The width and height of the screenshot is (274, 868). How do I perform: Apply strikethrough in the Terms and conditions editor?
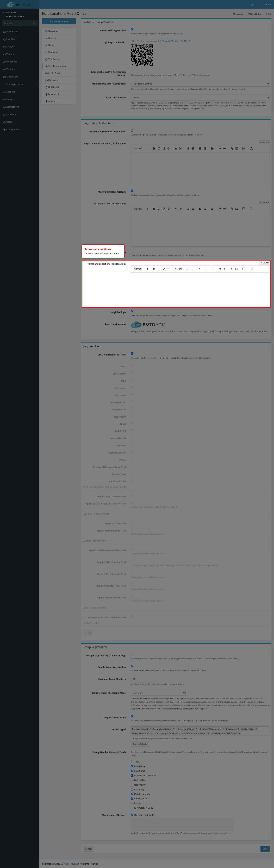168,269
